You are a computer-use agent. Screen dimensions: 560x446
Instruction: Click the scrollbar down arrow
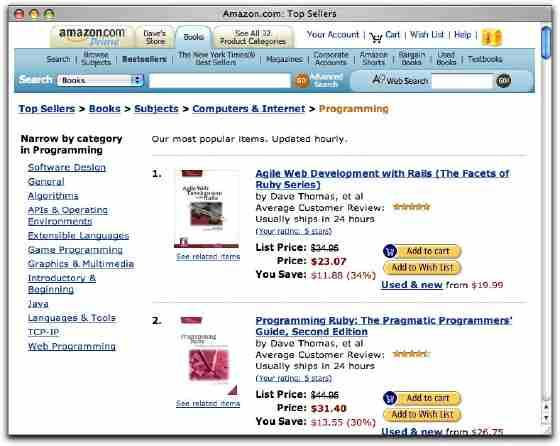[x=546, y=418]
